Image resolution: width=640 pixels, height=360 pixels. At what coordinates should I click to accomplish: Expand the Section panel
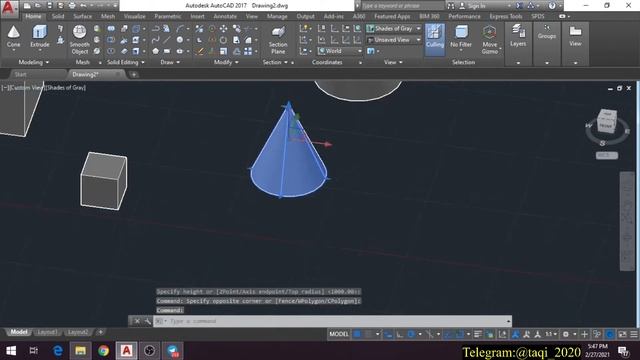pos(275,62)
